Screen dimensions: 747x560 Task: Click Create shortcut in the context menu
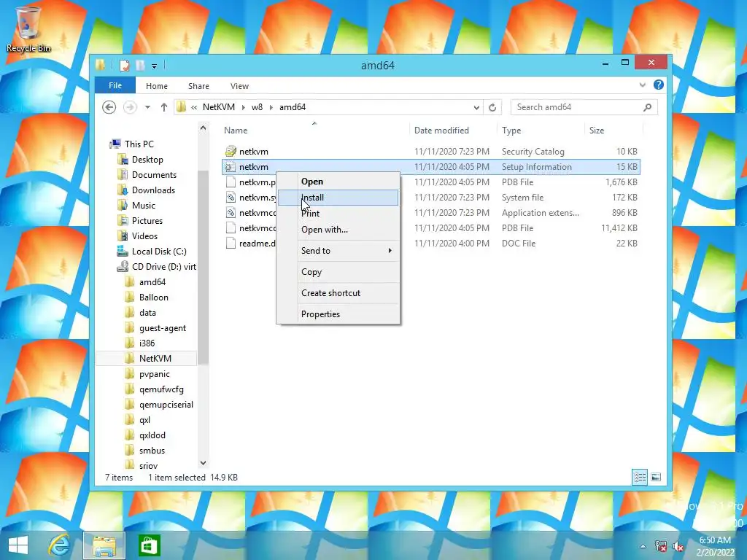338,293
